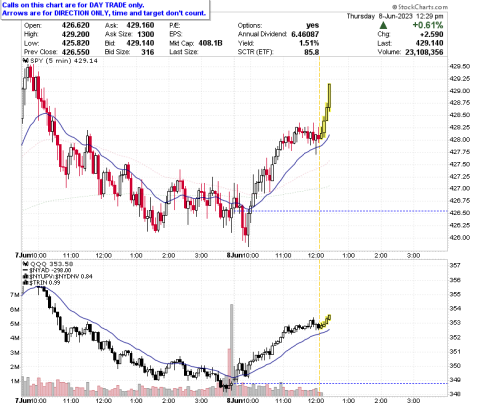Screen dimensions: 480x406
Task: Click the Options value yes
Action: point(312,25)
